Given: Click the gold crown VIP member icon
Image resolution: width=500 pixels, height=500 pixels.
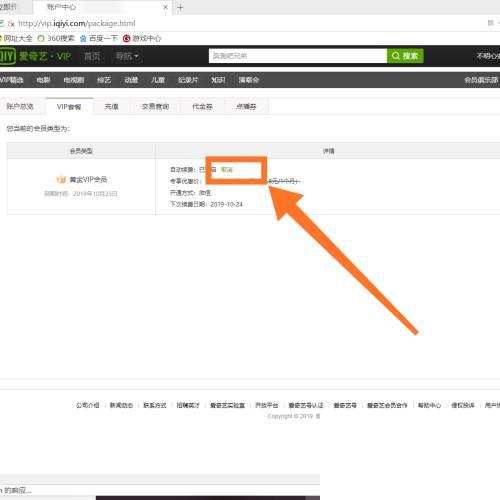Looking at the screenshot, I should 61,179.
